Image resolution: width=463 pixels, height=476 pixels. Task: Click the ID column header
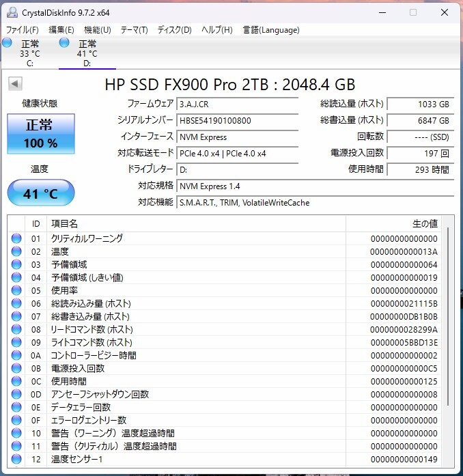36,224
